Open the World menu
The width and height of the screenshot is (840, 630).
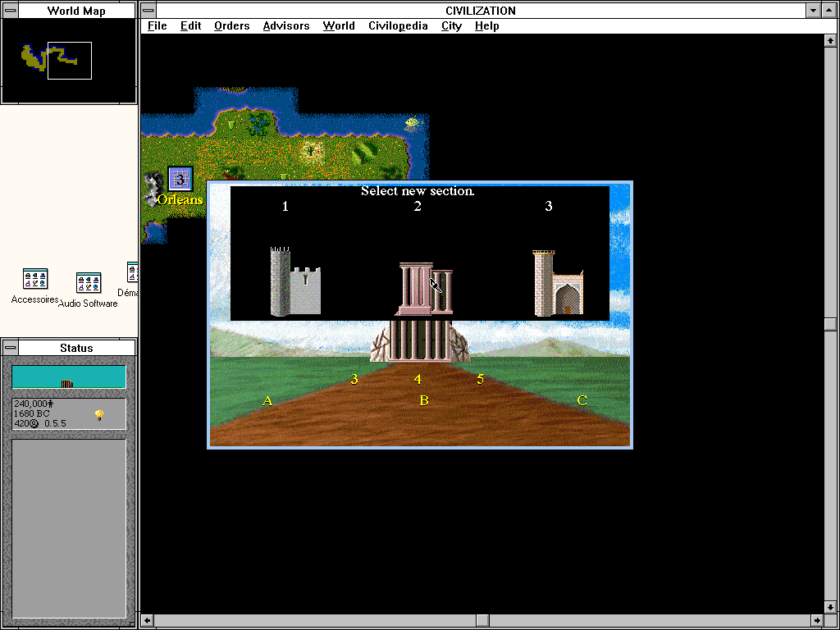point(339,25)
